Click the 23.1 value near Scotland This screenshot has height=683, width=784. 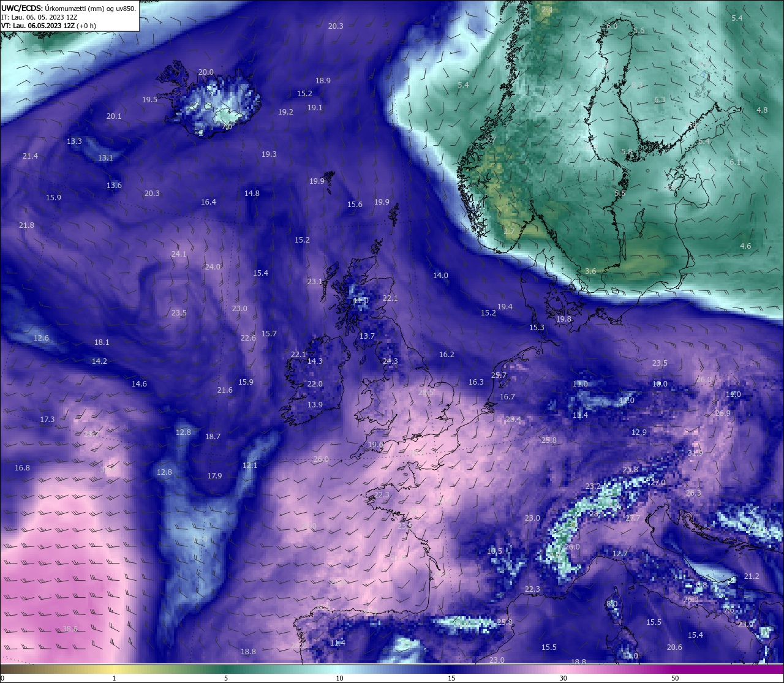(x=315, y=281)
